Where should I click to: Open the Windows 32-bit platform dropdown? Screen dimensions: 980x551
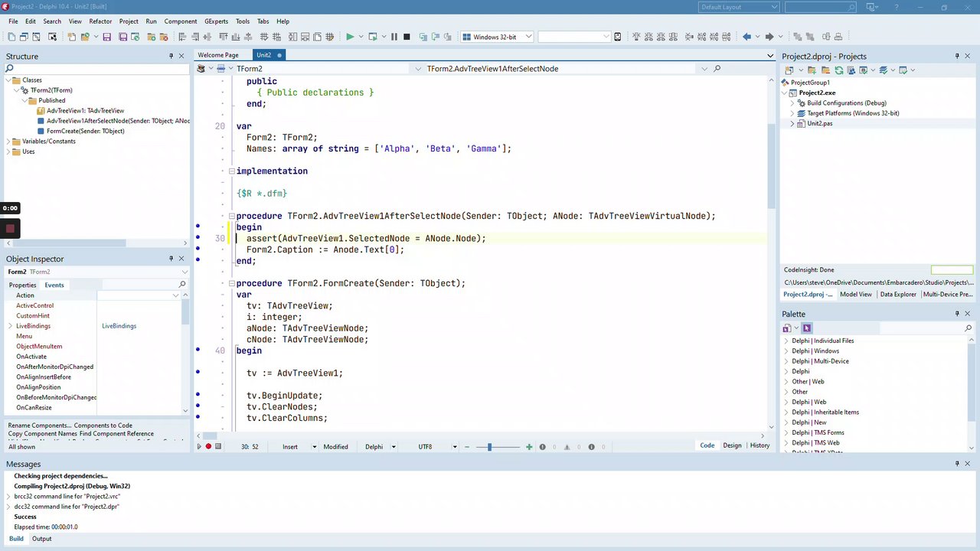(x=528, y=37)
